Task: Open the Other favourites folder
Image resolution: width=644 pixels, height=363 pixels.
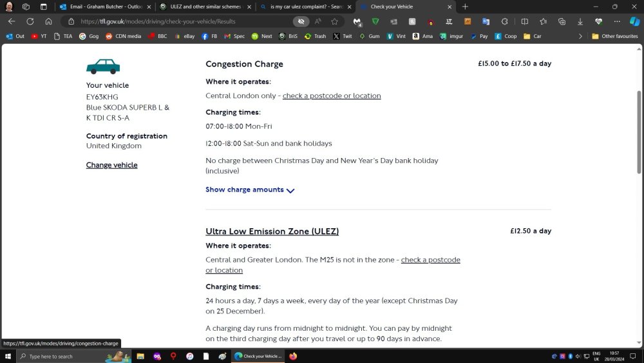Action: pyautogui.click(x=615, y=36)
